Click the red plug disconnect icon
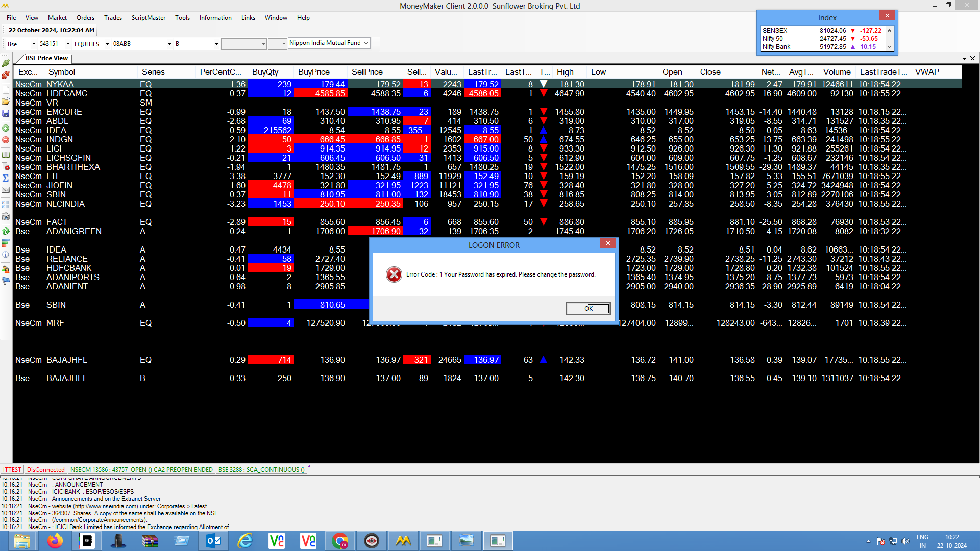Image resolution: width=980 pixels, height=551 pixels. [x=6, y=76]
